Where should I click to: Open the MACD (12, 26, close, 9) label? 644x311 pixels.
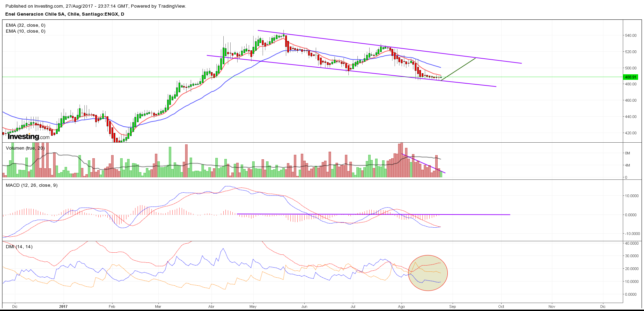32,185
